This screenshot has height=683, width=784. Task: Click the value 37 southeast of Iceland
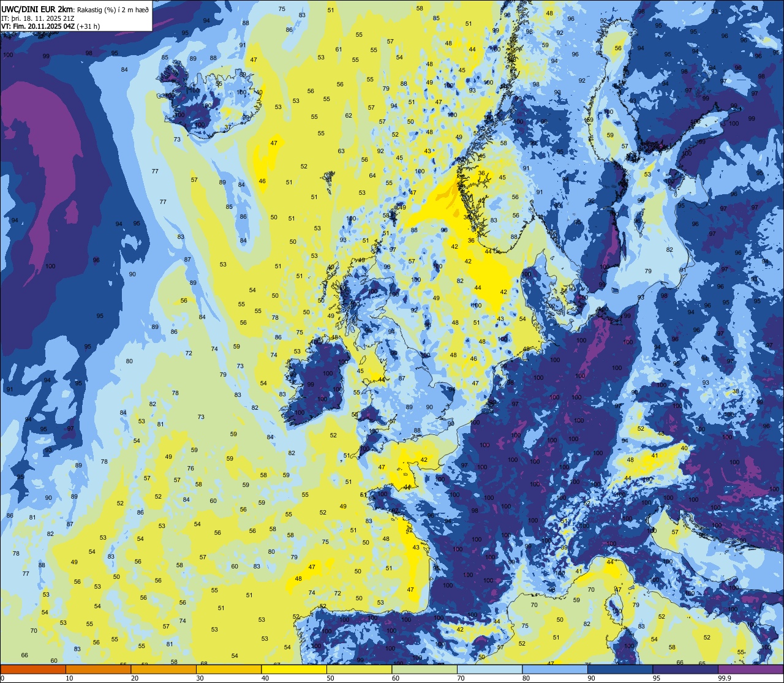click(228, 127)
